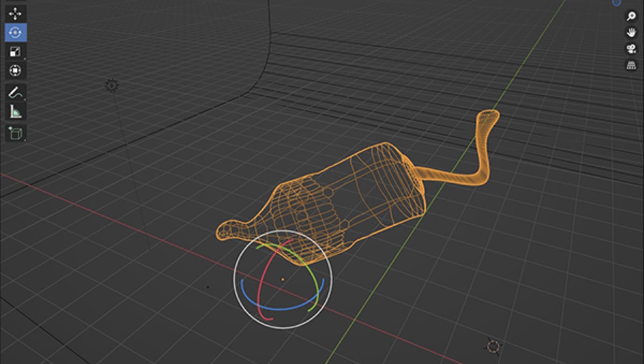644x364 pixels.
Task: Select the Scale tool
Action: (16, 52)
